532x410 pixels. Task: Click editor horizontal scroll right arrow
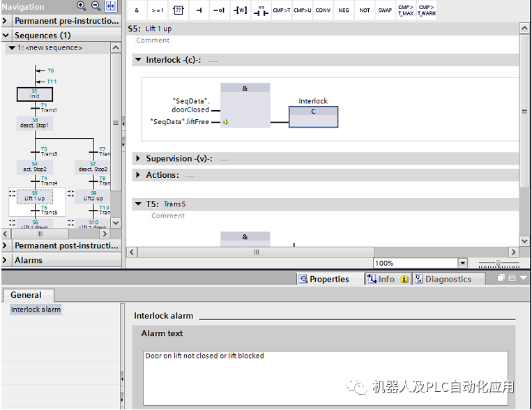[513, 252]
